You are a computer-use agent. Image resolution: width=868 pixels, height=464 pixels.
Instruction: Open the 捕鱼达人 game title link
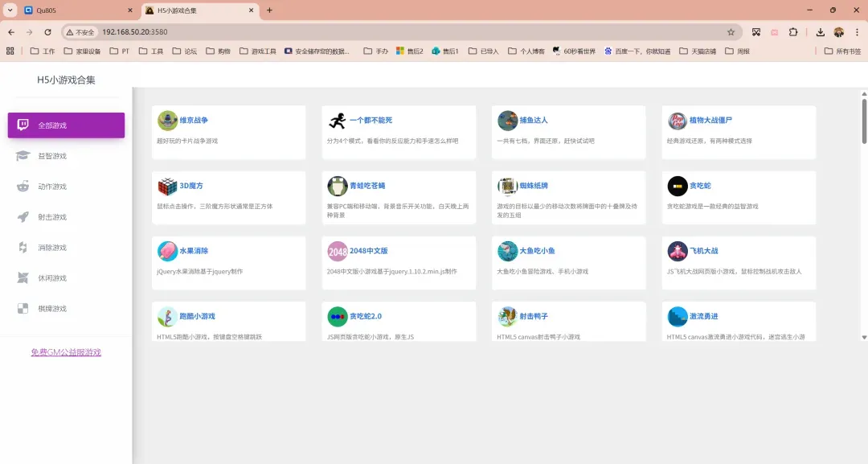point(534,120)
